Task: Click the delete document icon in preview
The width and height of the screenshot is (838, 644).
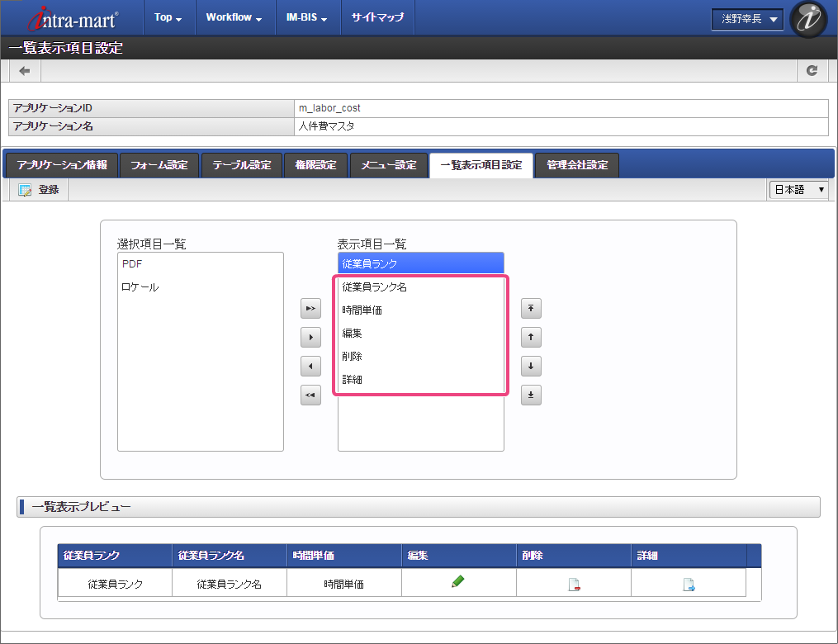Action: (574, 585)
